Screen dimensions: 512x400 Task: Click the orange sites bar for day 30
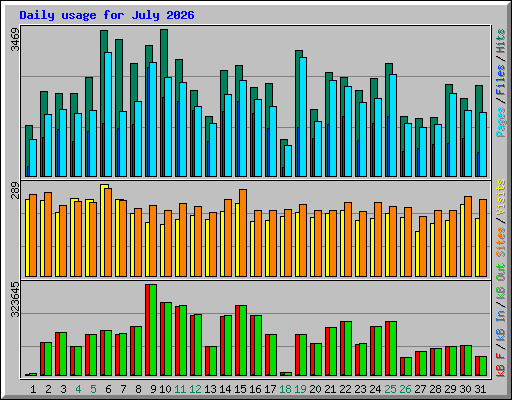click(x=468, y=236)
